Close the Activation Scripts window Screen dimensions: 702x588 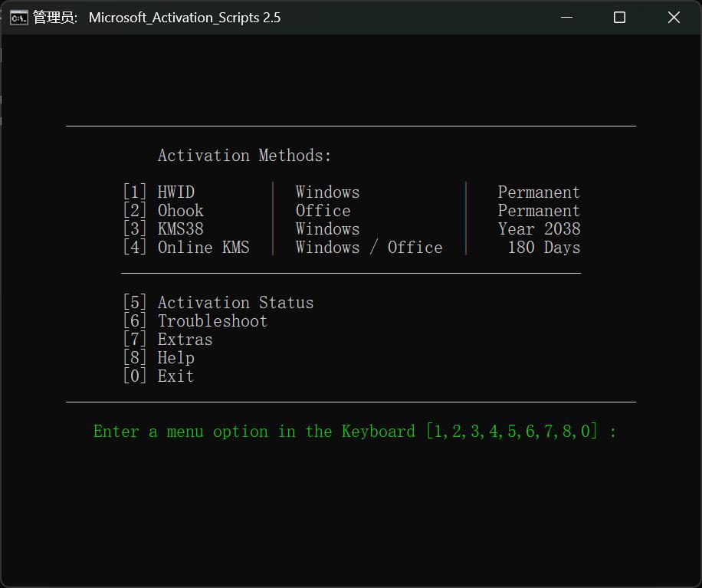point(674,18)
